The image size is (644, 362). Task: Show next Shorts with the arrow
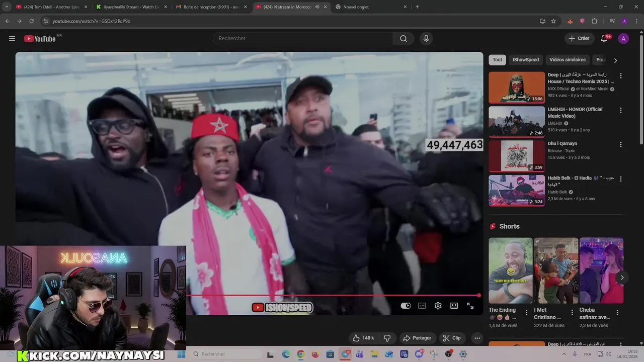point(622,278)
